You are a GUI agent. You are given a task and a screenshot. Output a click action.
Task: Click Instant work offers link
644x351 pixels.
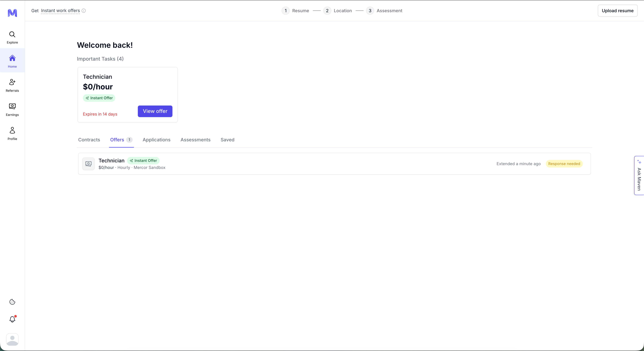tap(60, 11)
